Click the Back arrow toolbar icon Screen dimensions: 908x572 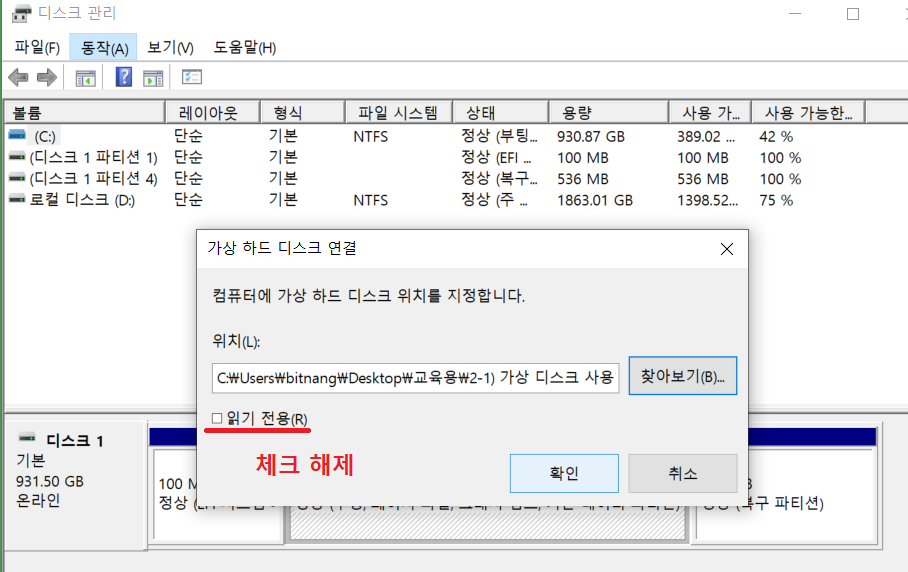coord(17,78)
